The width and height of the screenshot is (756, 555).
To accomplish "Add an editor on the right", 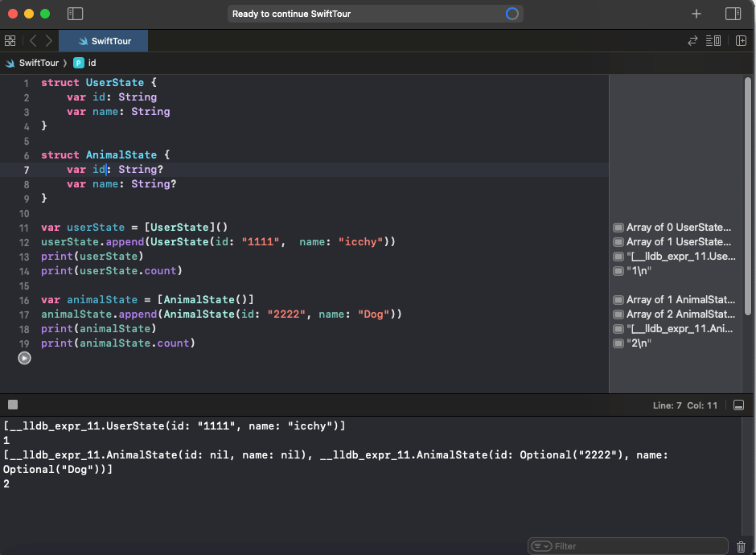I will tap(740, 40).
